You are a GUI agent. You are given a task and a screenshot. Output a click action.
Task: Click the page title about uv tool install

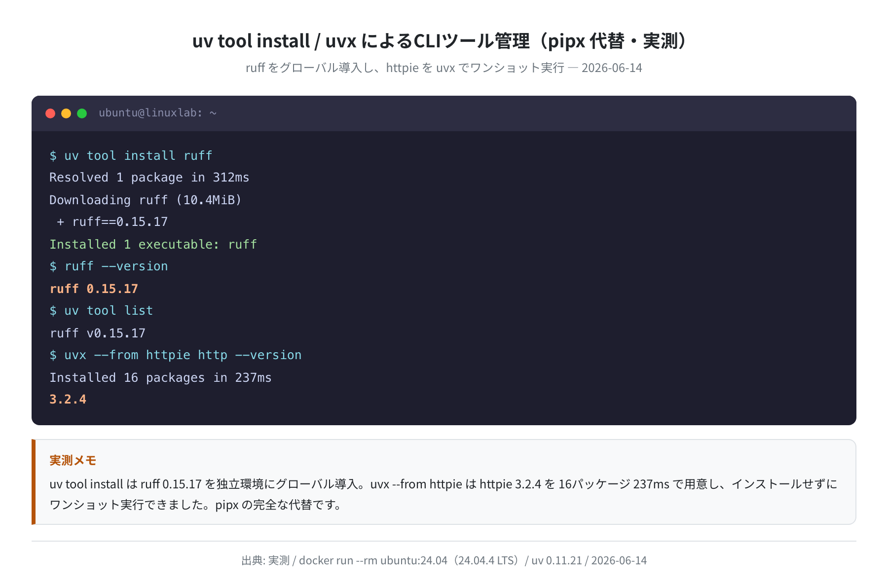[440, 41]
